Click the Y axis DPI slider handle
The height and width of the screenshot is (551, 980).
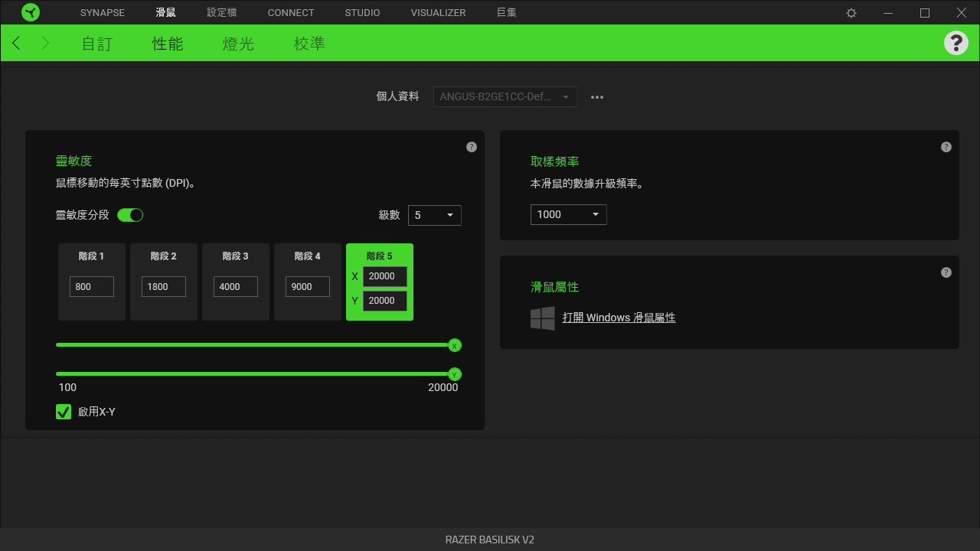click(455, 374)
